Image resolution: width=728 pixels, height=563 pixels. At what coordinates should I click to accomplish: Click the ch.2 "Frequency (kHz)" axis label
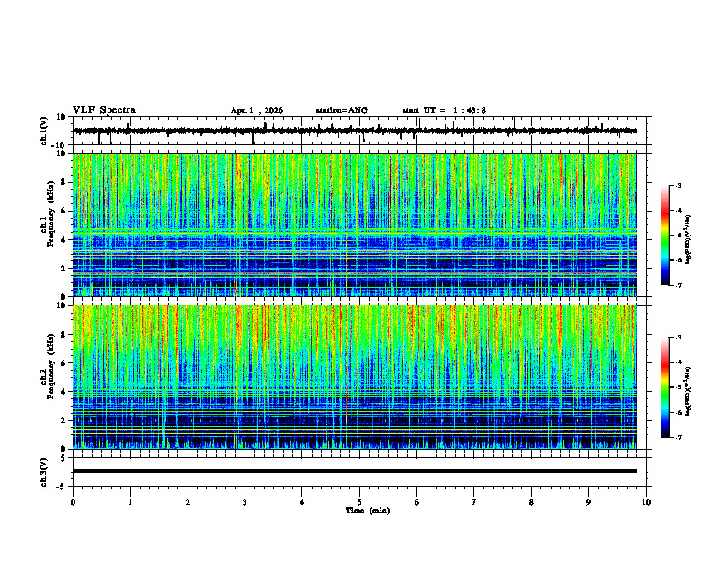click(51, 367)
